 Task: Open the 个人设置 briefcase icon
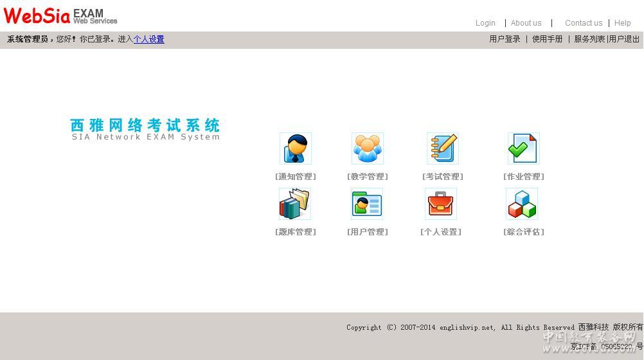(441, 204)
